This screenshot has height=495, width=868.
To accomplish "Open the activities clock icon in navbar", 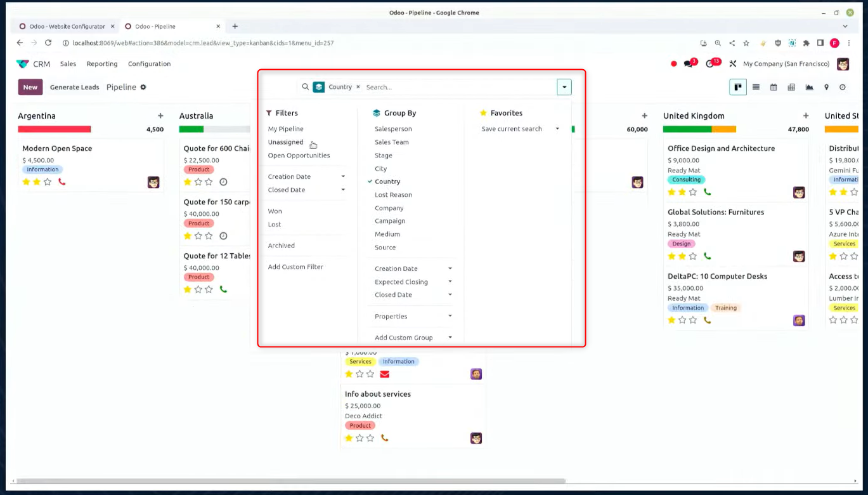I will [710, 64].
